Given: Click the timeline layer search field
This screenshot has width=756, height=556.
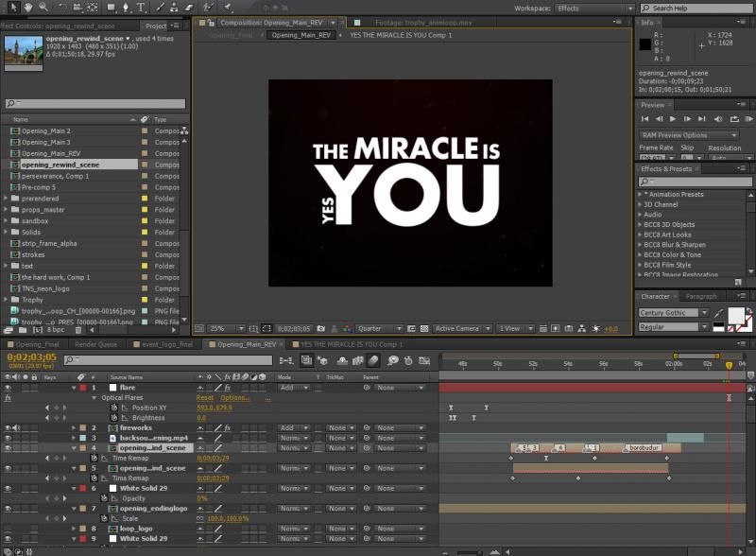Looking at the screenshot, I should [168, 360].
